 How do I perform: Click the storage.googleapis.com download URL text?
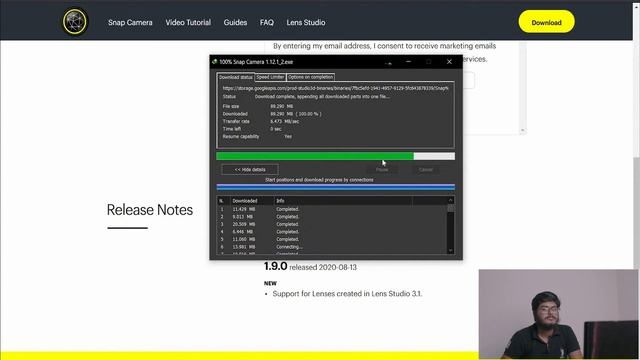(x=336, y=88)
